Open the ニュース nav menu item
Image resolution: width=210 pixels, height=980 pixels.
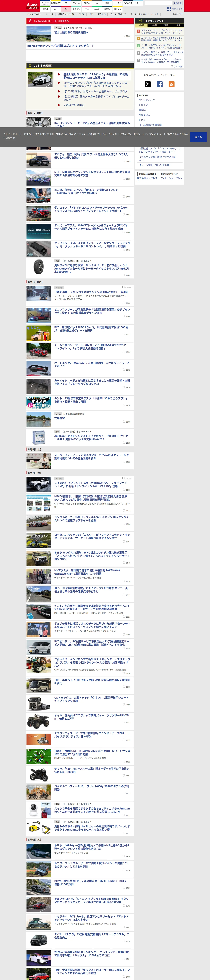tap(50, 14)
